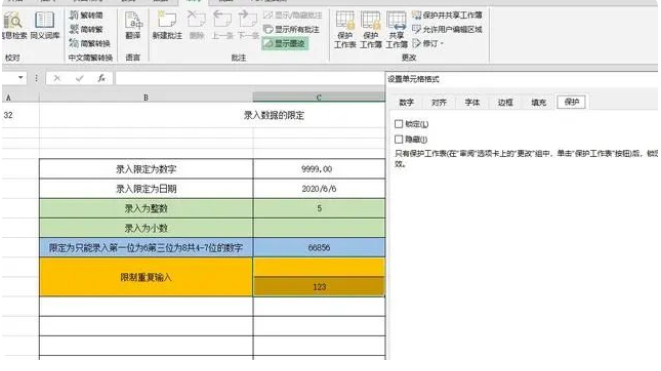661x371 pixels.
Task: Select blue cell beginning 限定为只能录入
Action: click(146, 247)
